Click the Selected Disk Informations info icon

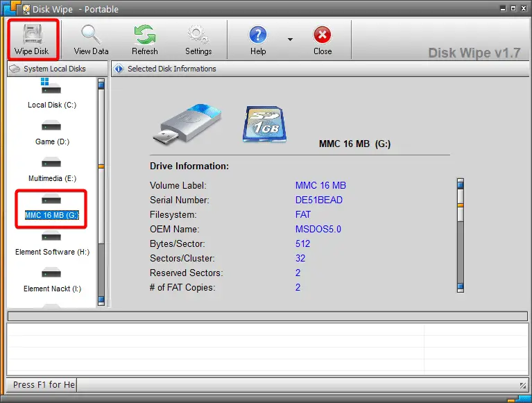[119, 69]
